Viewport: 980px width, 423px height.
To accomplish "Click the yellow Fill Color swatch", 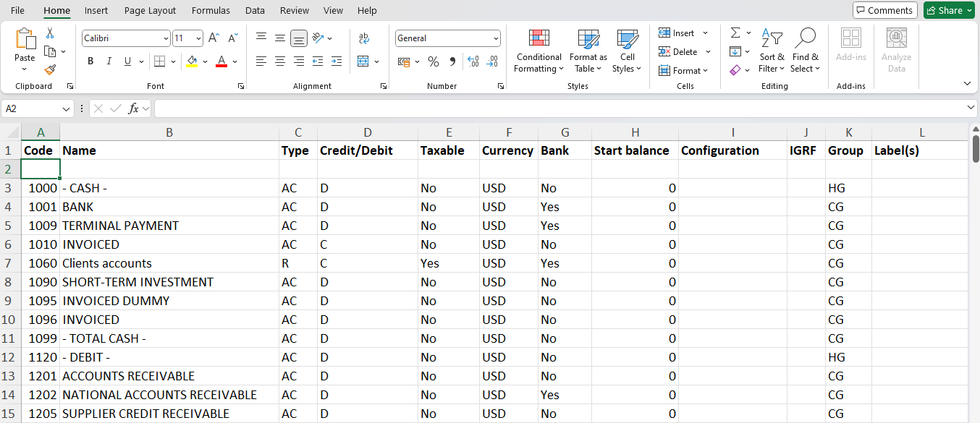I will pyautogui.click(x=192, y=61).
